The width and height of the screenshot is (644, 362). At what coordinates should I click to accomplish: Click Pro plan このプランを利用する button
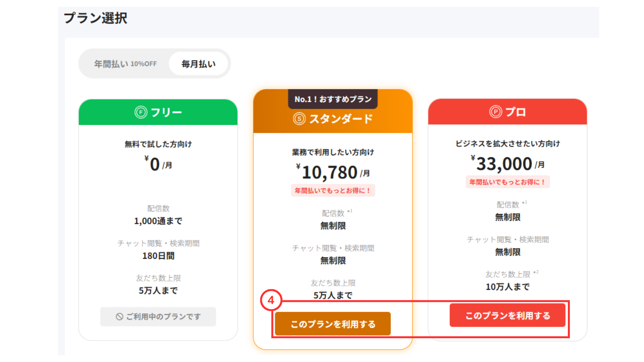tap(507, 315)
